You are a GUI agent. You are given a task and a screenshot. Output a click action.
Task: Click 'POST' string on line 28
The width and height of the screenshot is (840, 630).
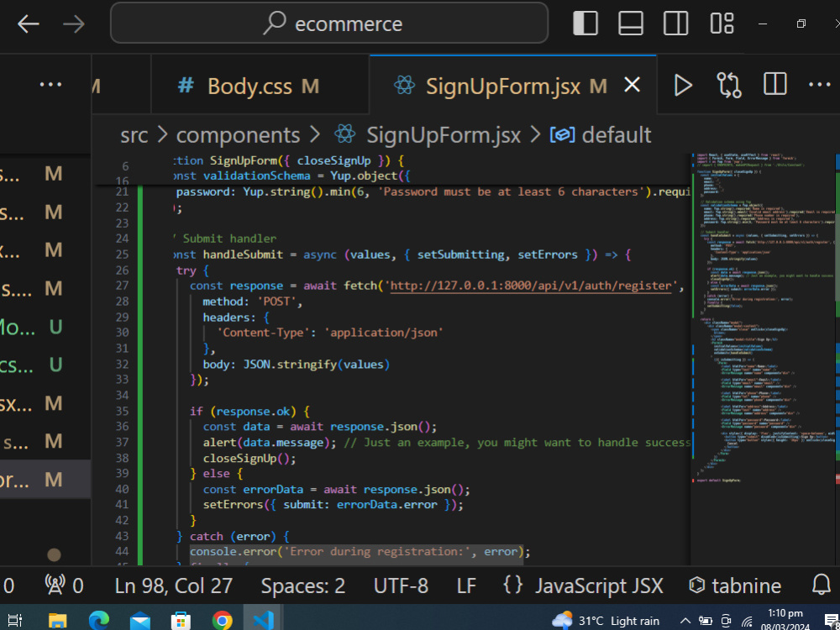click(x=279, y=302)
